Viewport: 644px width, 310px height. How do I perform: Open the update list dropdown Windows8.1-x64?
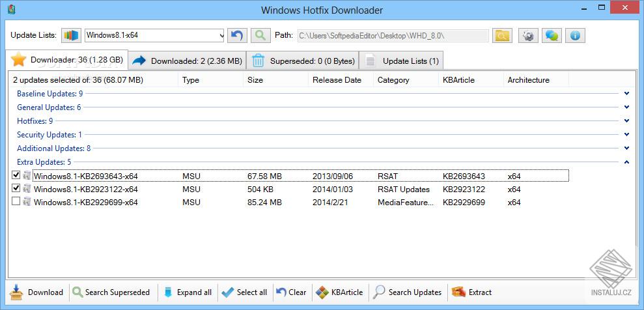154,35
